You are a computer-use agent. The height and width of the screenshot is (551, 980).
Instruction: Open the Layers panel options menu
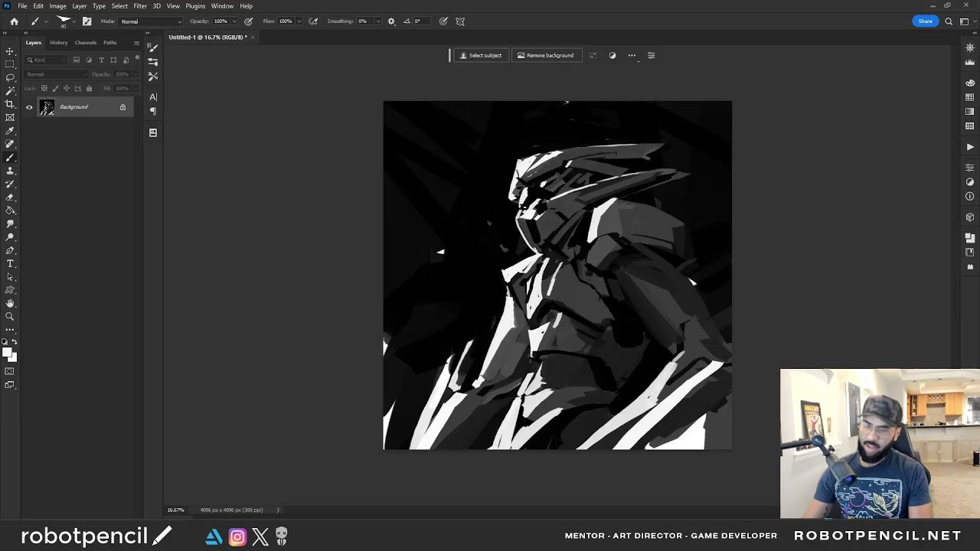pyautogui.click(x=136, y=43)
